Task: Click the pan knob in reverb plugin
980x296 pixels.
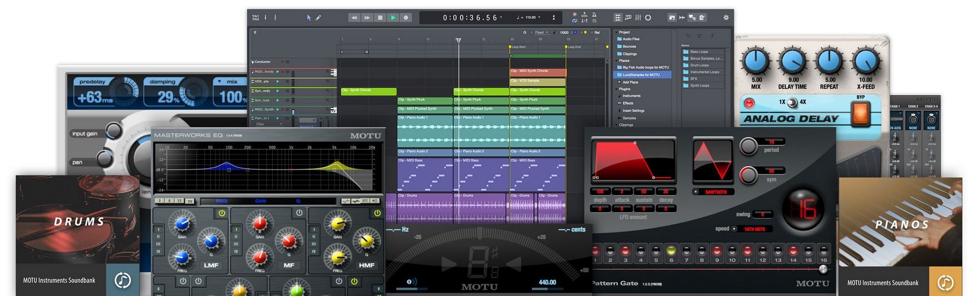Action: point(106,159)
